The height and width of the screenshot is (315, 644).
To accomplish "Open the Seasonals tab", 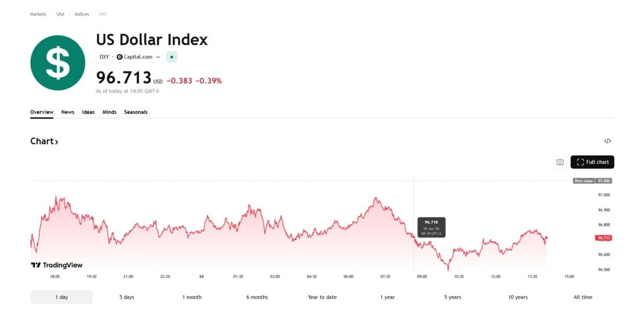I will 136,112.
